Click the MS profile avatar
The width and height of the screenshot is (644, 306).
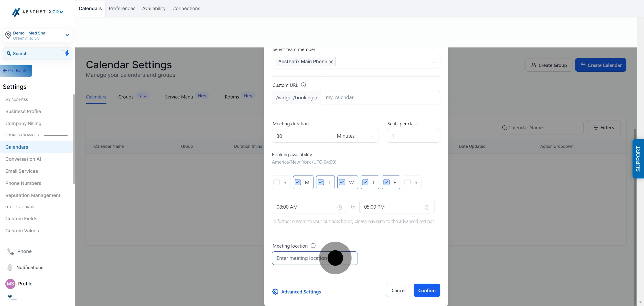point(10,284)
